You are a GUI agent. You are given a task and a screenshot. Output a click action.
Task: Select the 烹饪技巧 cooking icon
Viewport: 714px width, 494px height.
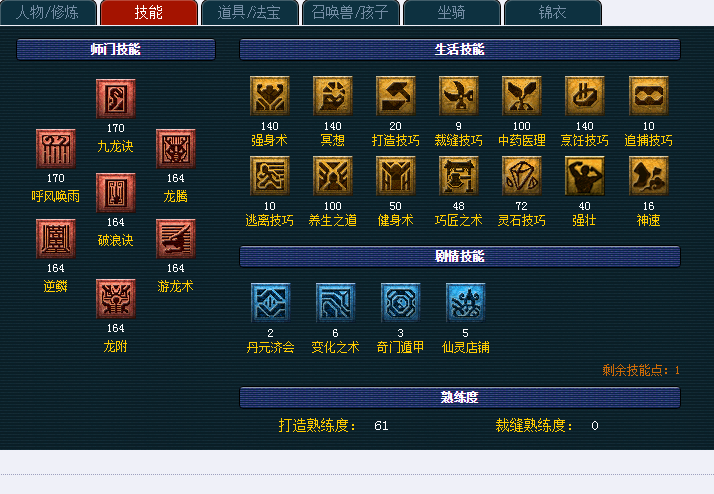tap(585, 96)
